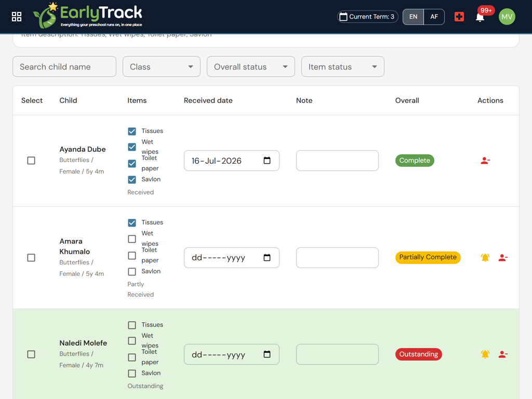Send reminder bell for Amara Khumalo
This screenshot has height=399, width=532.
[485, 258]
